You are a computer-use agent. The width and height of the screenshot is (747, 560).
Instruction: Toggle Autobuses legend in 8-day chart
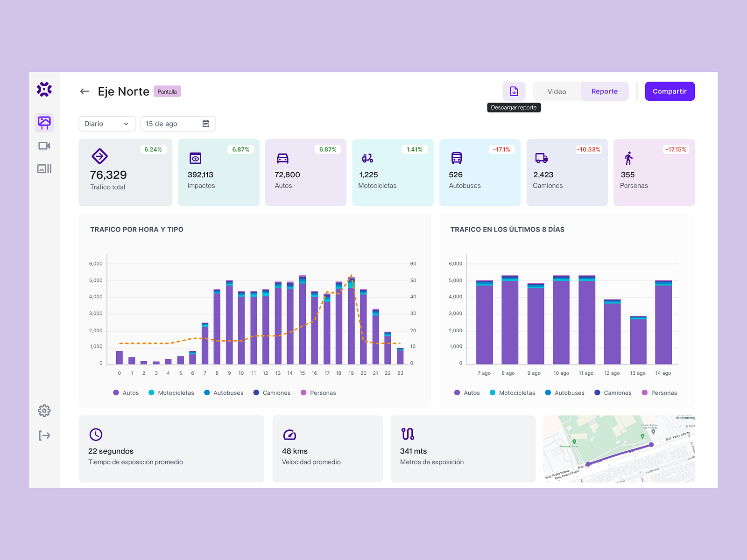[x=565, y=393]
